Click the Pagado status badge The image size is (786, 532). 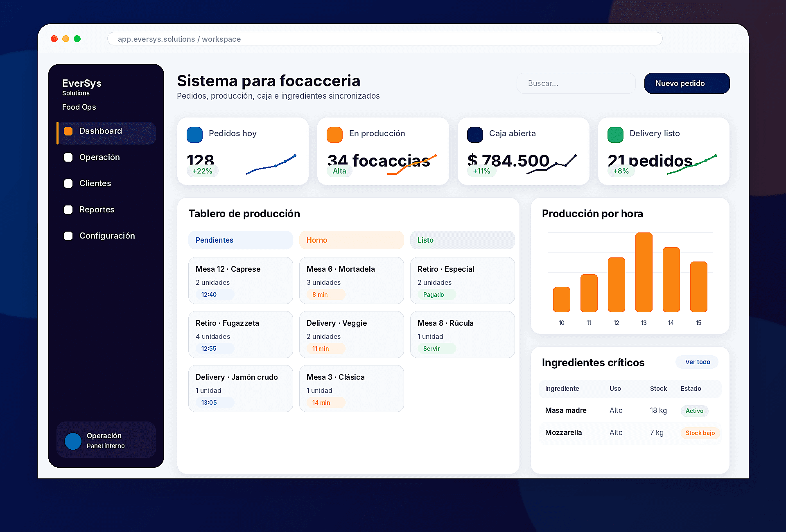(437, 295)
